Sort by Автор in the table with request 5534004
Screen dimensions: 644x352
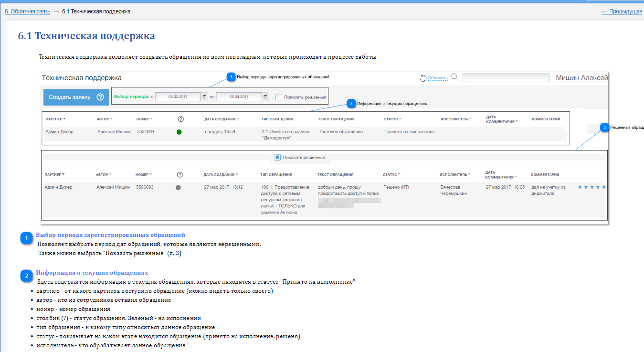coord(105,119)
